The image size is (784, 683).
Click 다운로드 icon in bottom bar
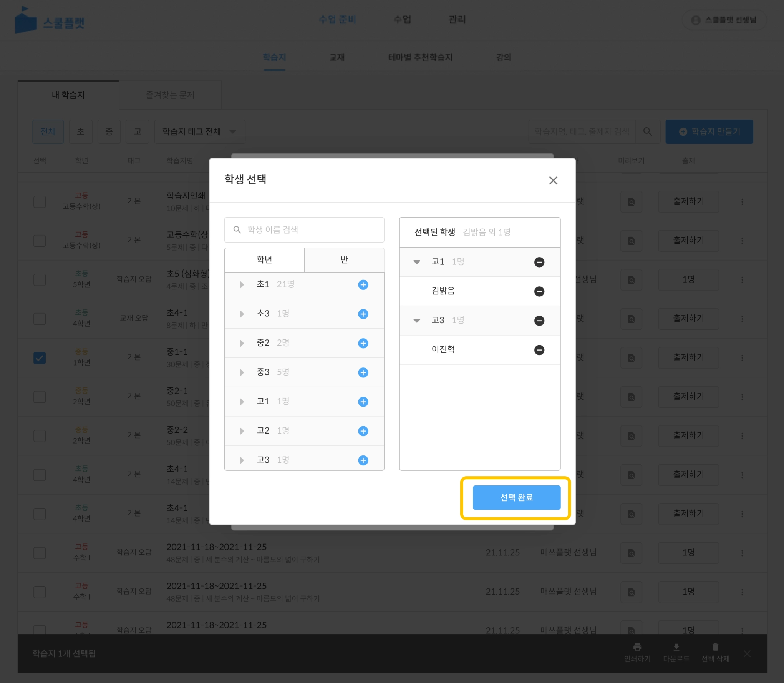[x=676, y=647]
